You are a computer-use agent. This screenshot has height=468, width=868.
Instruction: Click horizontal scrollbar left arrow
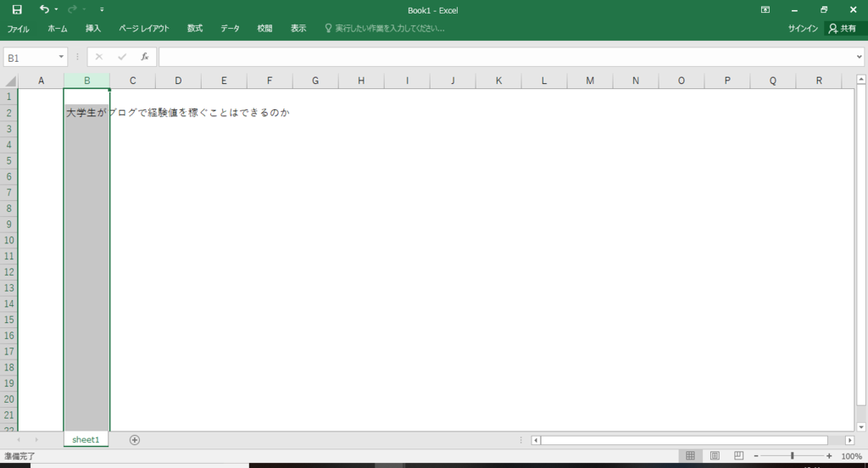(x=536, y=440)
